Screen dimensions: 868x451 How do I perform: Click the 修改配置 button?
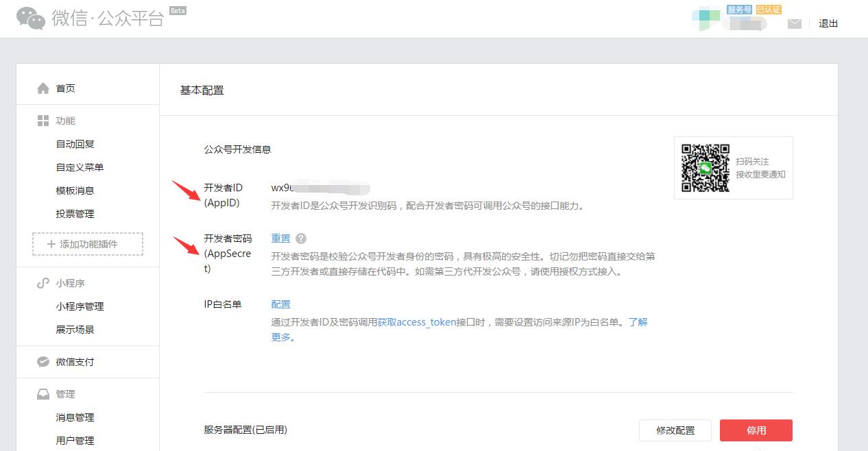tap(675, 430)
